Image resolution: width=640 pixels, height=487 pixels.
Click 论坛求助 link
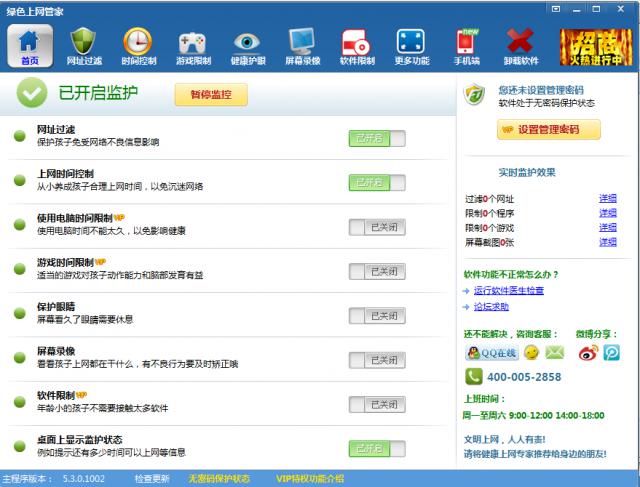tap(491, 307)
